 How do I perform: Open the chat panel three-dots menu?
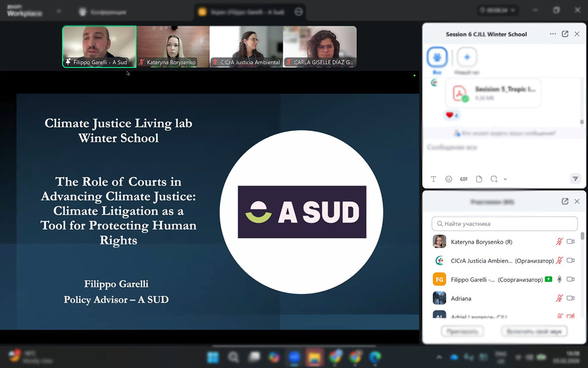point(553,34)
